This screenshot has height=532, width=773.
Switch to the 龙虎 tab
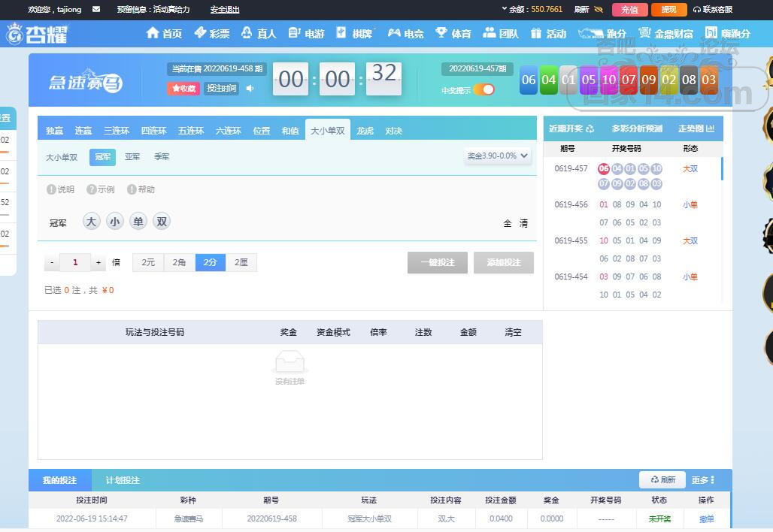pyautogui.click(x=365, y=131)
